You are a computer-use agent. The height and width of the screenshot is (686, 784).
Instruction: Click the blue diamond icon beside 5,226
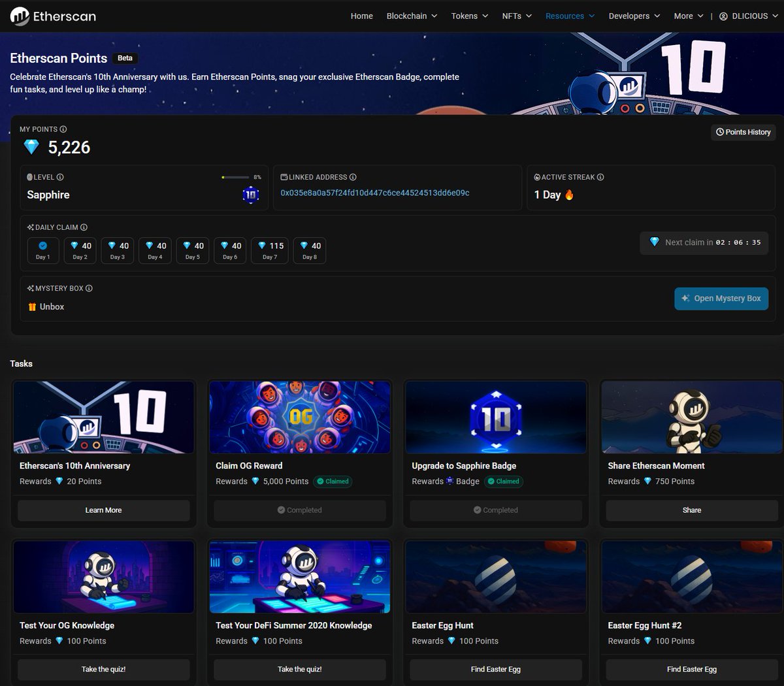31,147
